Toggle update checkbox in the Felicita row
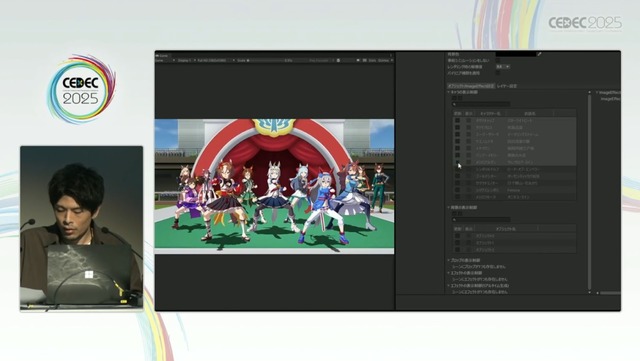The width and height of the screenshot is (640, 361). coord(457,190)
